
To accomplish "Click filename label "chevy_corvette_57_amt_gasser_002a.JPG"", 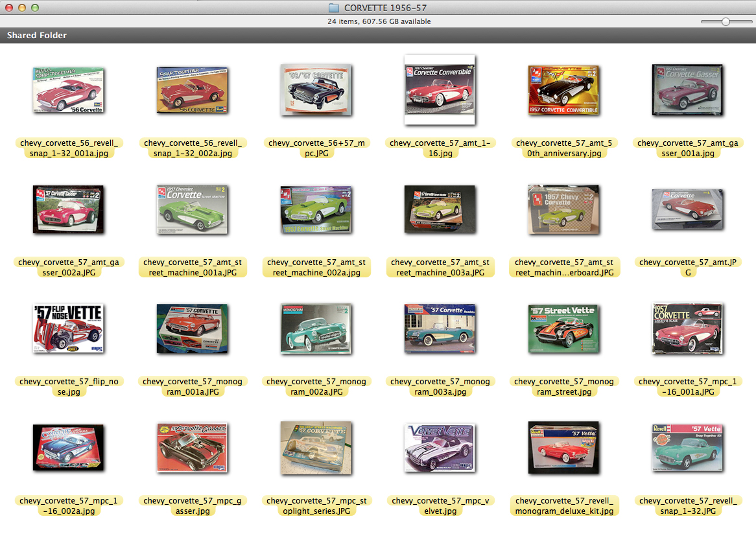I will [69, 268].
